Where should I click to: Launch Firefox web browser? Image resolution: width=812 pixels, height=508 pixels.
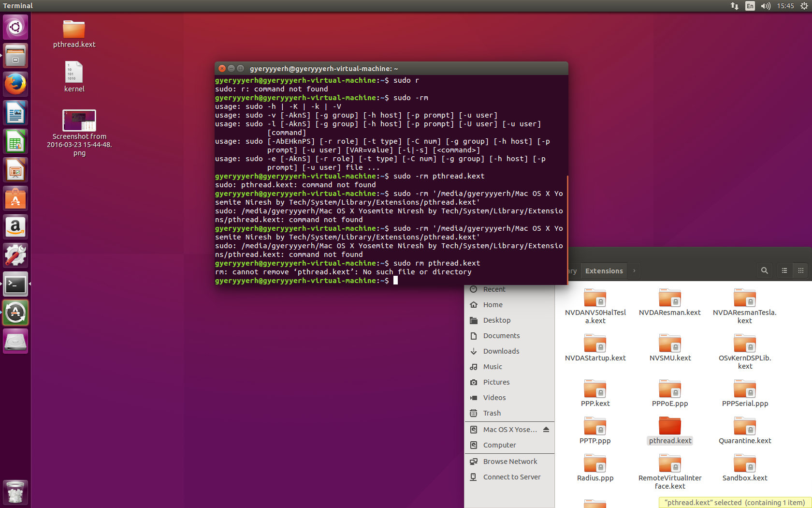15,84
